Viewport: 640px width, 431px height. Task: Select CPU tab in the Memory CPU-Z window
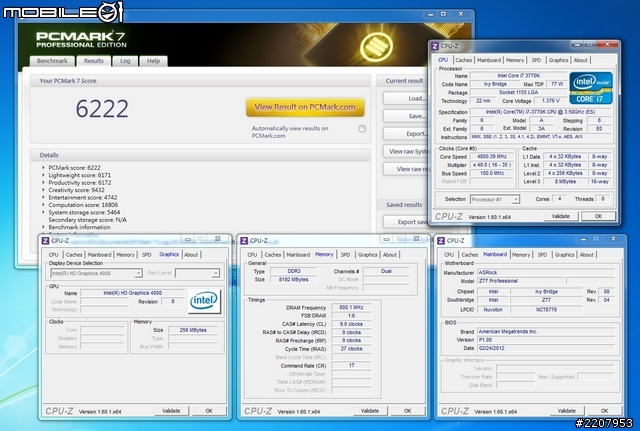[x=252, y=255]
